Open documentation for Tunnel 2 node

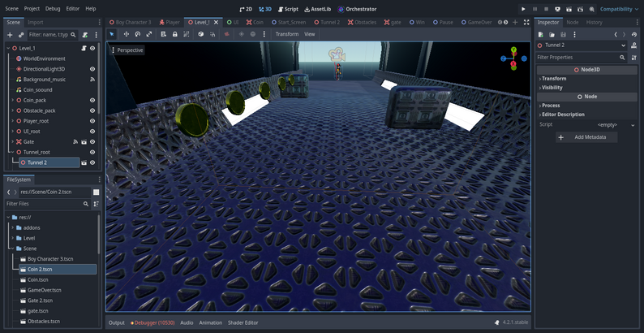634,45
